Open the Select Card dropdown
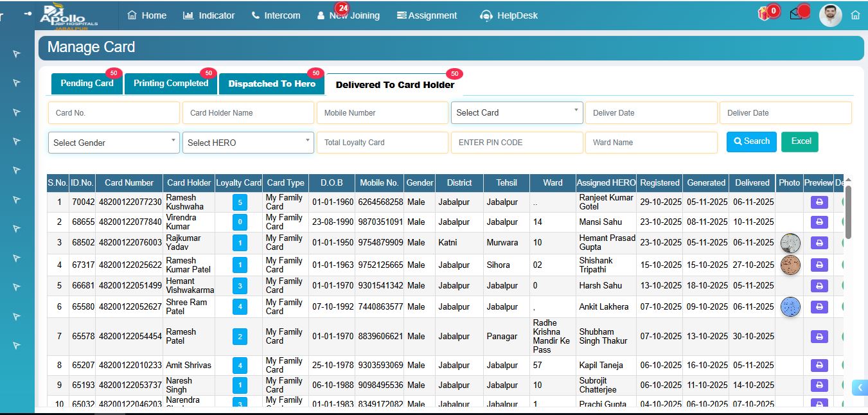 pos(517,112)
